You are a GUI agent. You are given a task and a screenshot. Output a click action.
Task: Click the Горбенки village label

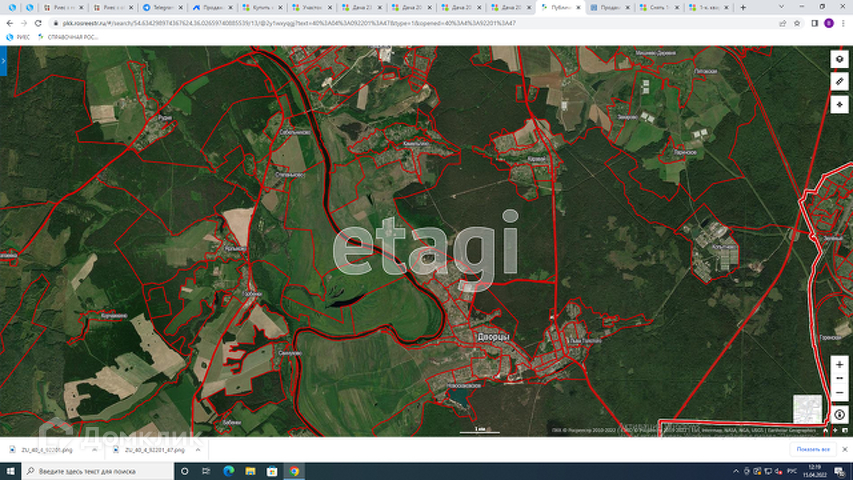(x=252, y=294)
